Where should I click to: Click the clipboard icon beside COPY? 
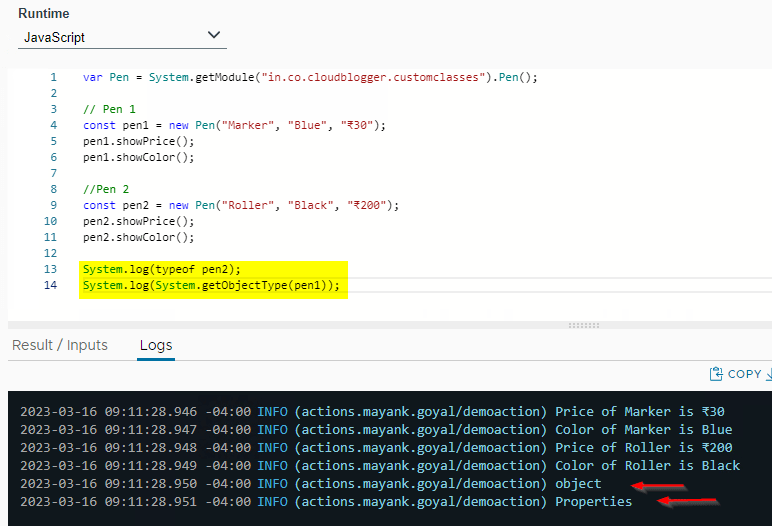click(716, 374)
